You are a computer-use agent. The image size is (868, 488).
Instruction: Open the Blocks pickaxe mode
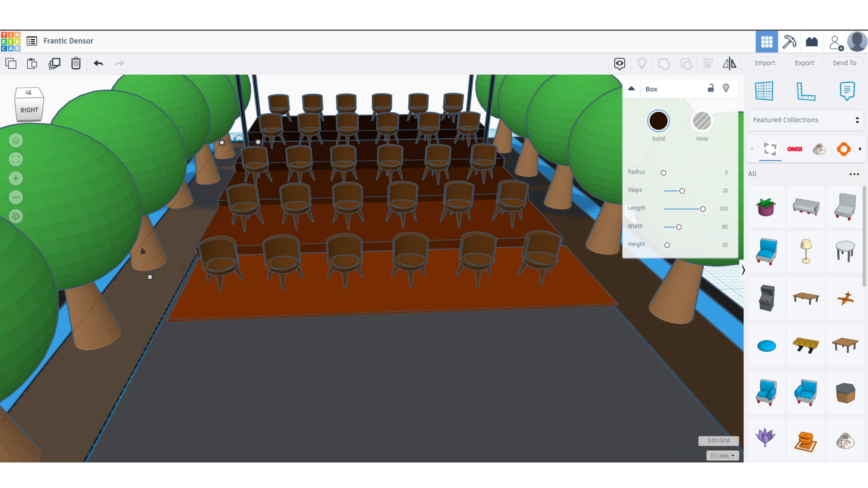coord(789,42)
